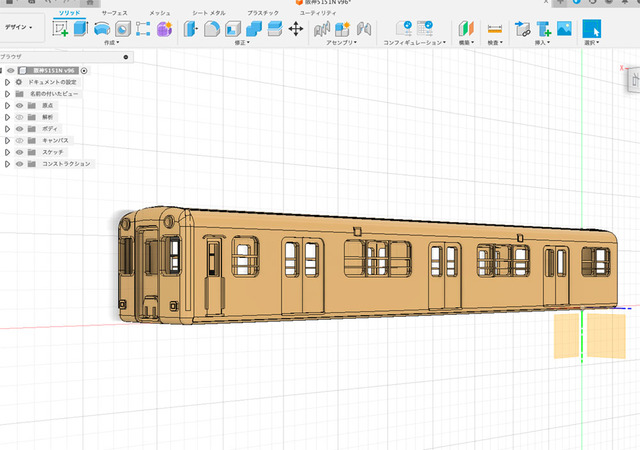
Task: Select the Measure tool
Action: pos(495,29)
